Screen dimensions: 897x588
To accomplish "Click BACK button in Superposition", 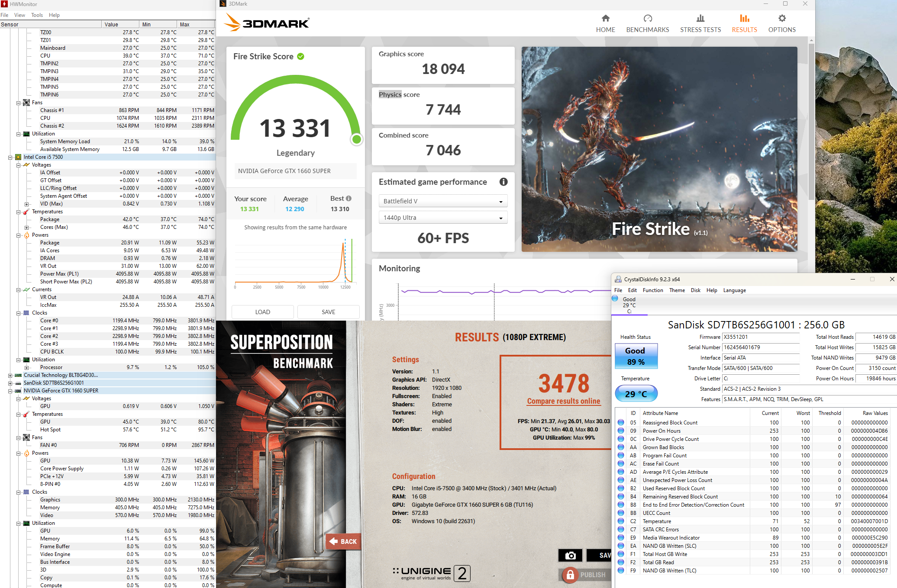I will click(x=343, y=541).
